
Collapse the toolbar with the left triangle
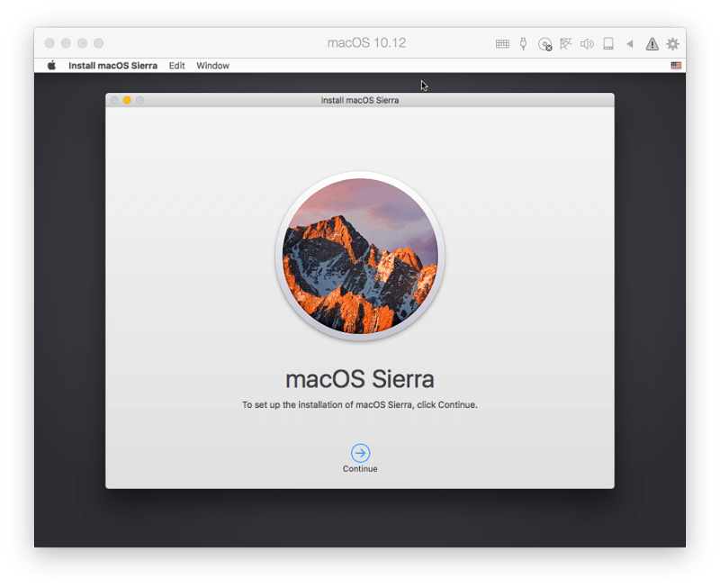pos(629,43)
